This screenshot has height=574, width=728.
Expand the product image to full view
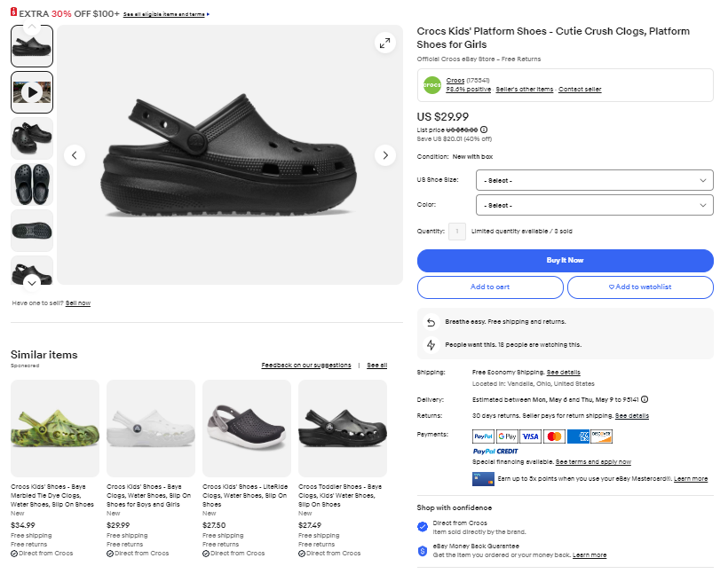385,43
